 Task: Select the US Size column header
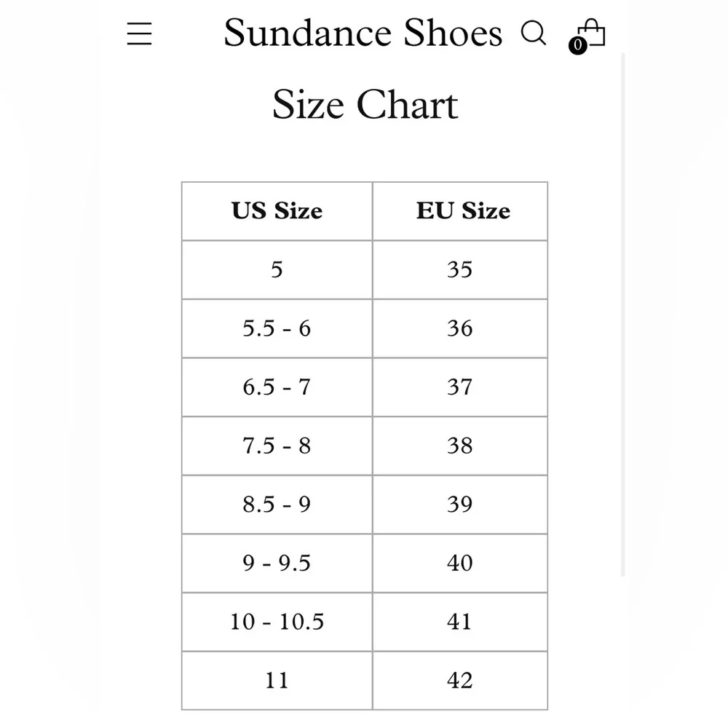[x=277, y=211]
